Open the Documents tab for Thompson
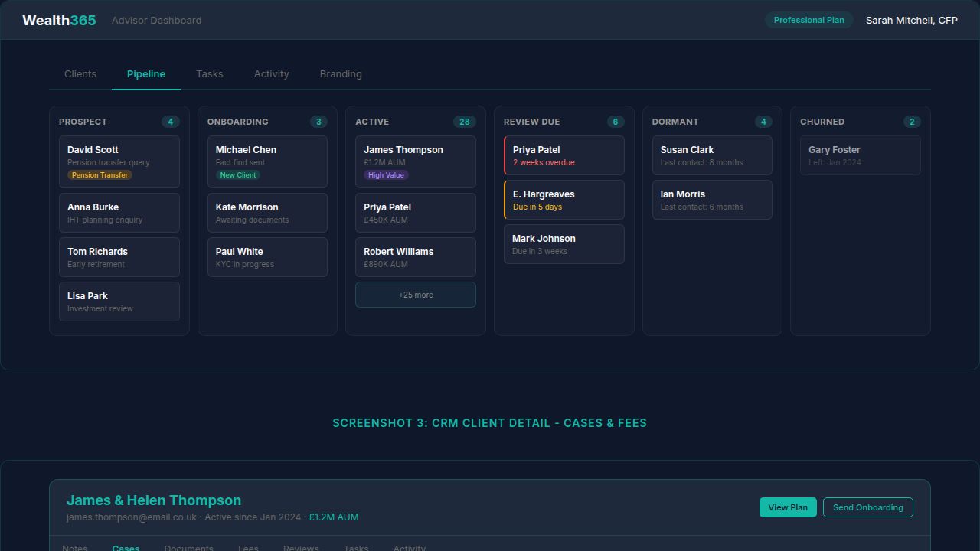This screenshot has height=551, width=980. tap(188, 547)
